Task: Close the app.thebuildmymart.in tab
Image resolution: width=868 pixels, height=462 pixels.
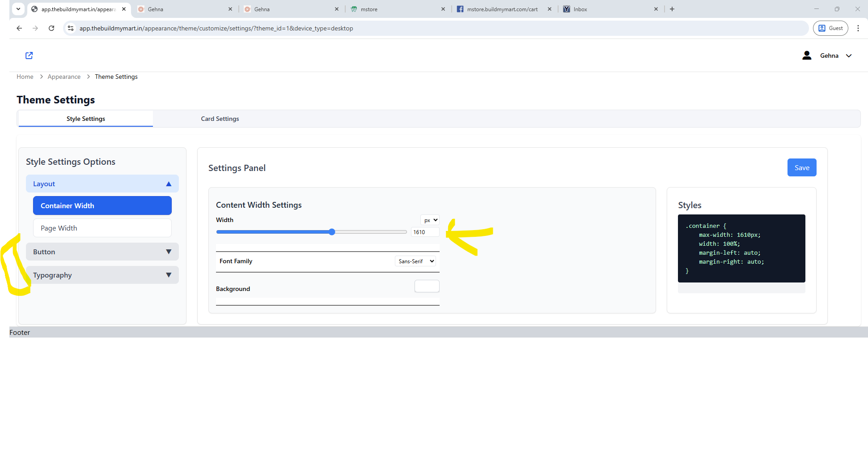Action: 124,9
